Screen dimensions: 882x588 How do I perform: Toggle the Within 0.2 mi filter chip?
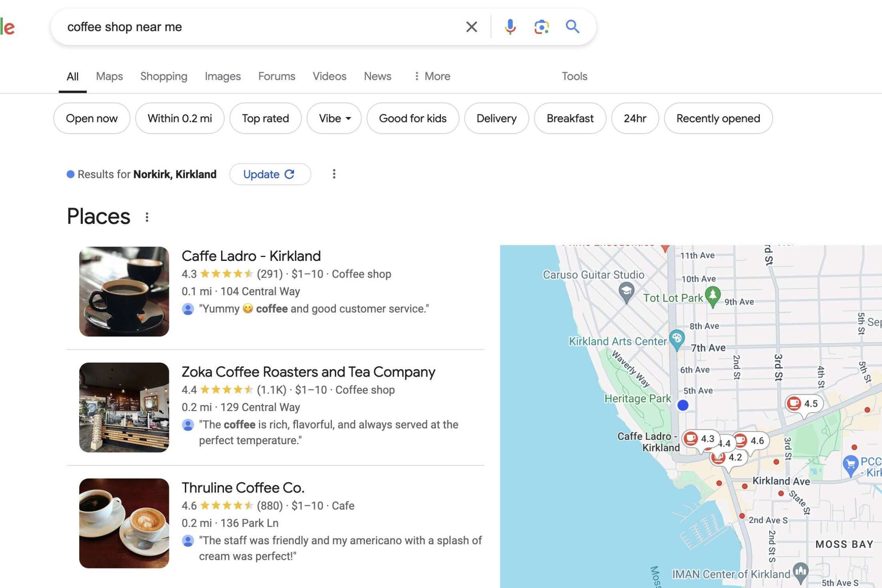click(180, 118)
